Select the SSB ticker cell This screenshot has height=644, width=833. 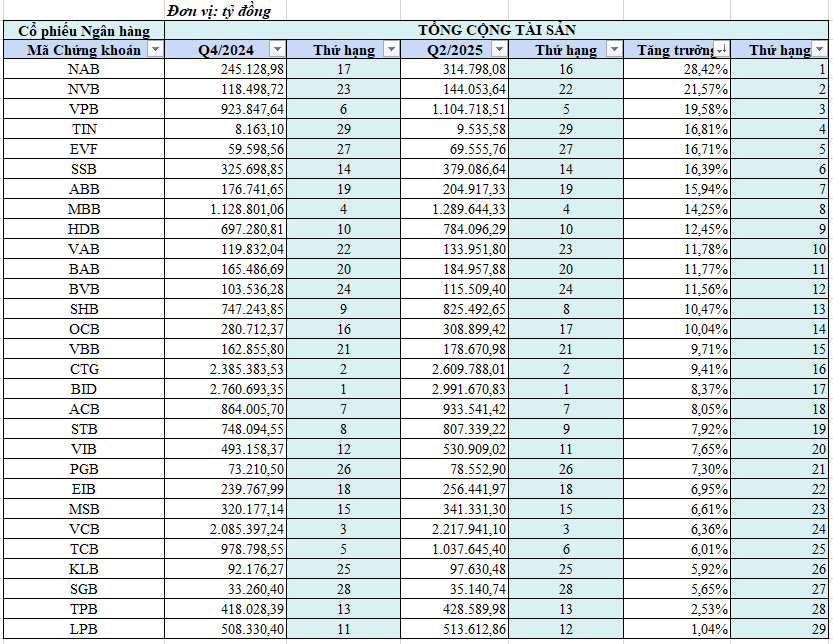84,169
